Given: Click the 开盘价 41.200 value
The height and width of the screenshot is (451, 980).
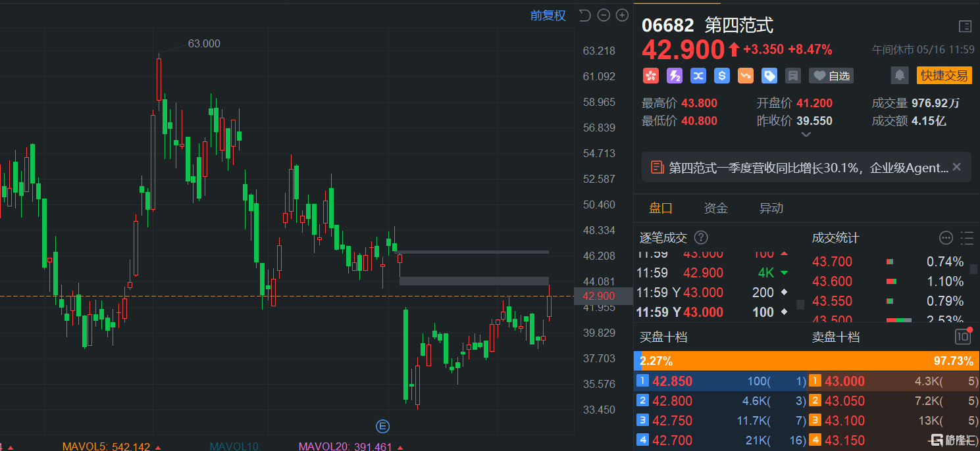Looking at the screenshot, I should tap(814, 103).
